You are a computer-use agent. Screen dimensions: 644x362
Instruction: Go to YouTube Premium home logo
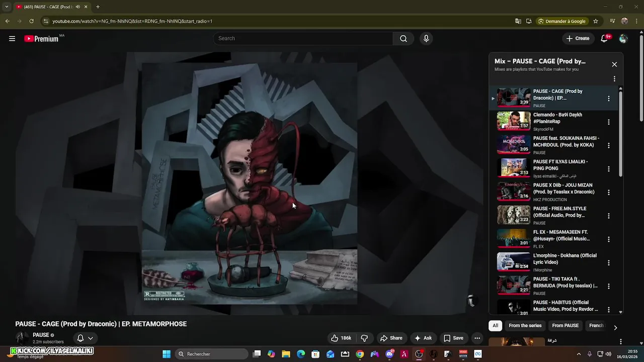41,39
